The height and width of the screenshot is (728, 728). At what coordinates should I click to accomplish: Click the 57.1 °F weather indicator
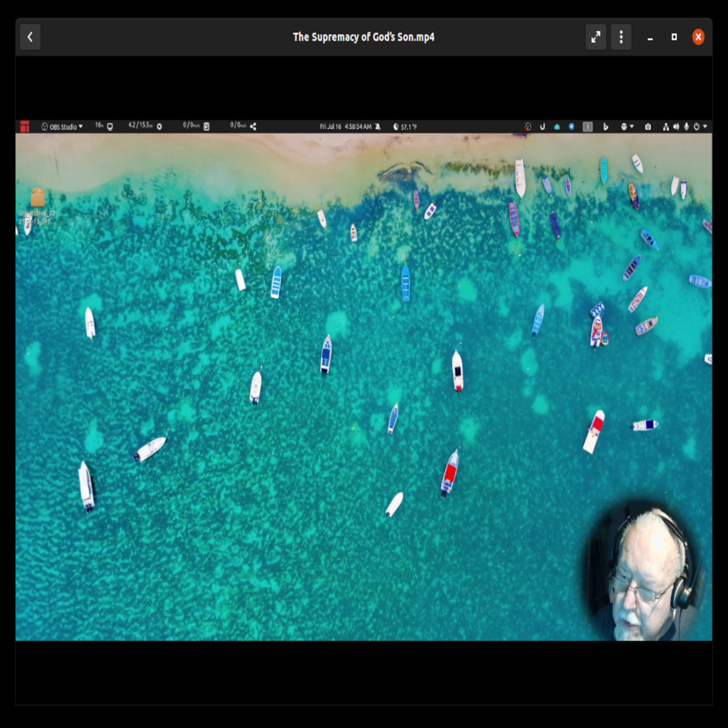[405, 127]
